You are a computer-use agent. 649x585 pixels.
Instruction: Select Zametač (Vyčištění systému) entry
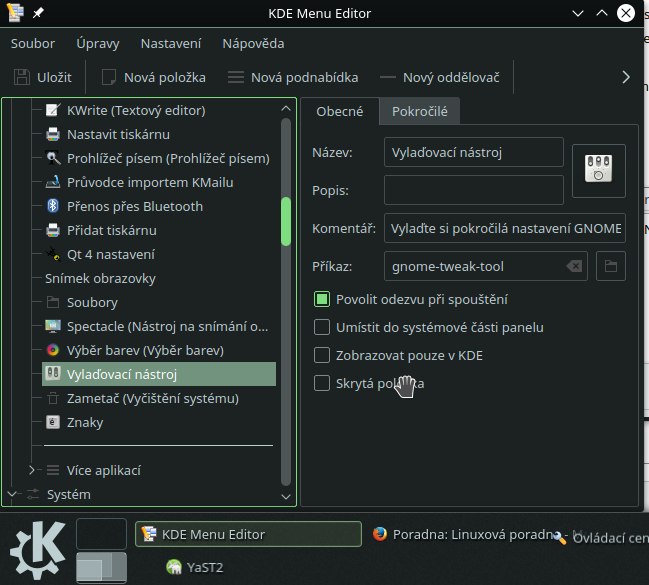click(153, 398)
